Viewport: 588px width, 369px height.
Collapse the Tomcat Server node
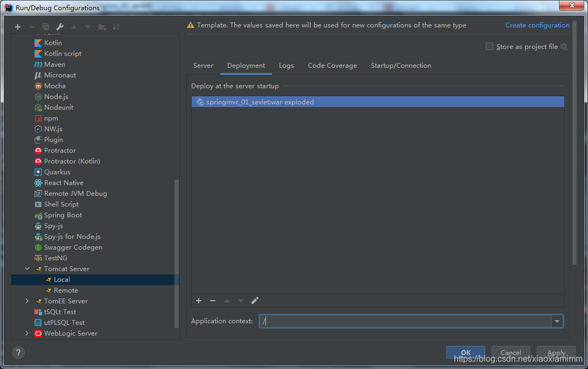pos(27,269)
